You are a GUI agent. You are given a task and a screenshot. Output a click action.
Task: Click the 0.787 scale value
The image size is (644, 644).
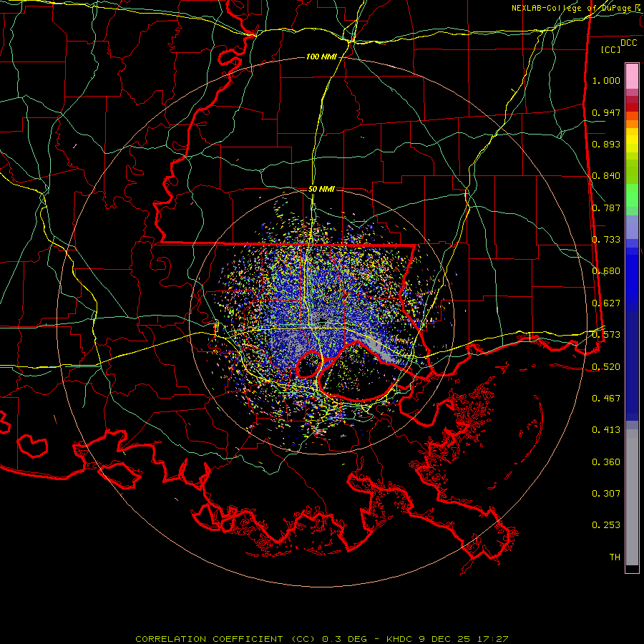pos(606,208)
